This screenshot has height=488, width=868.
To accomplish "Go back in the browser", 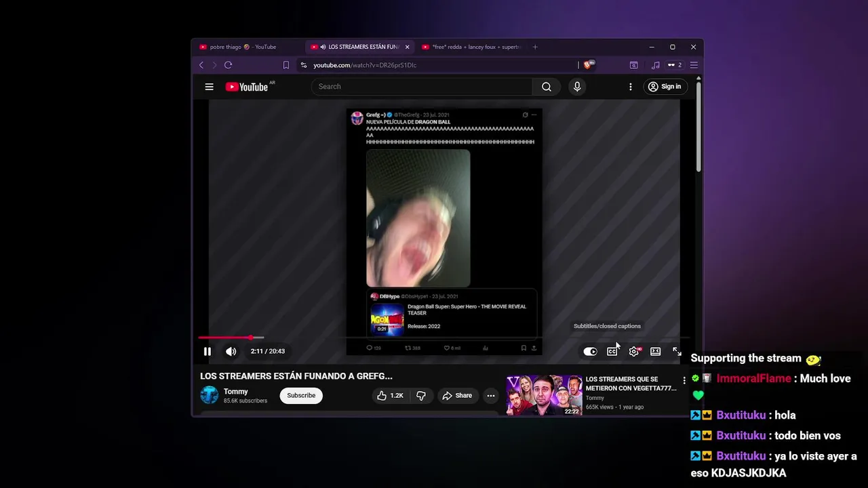I will pos(201,65).
